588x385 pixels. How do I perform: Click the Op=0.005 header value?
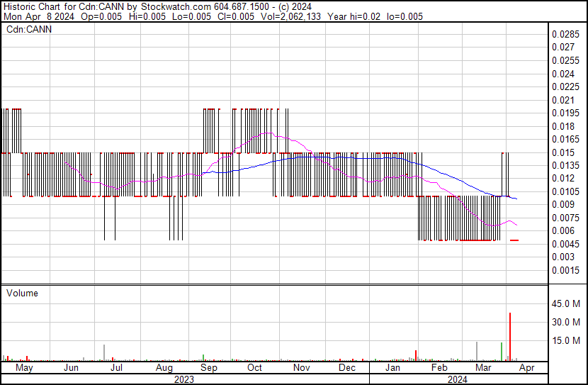[x=101, y=16]
